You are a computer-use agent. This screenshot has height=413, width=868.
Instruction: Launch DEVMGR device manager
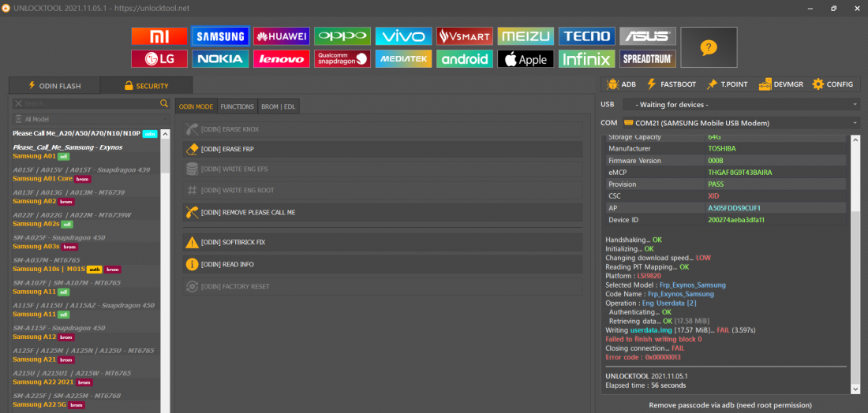pyautogui.click(x=780, y=84)
